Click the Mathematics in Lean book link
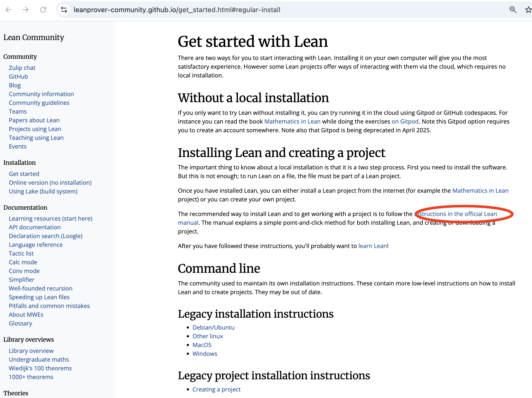Viewport: 532px width, 398px height. pos(292,121)
